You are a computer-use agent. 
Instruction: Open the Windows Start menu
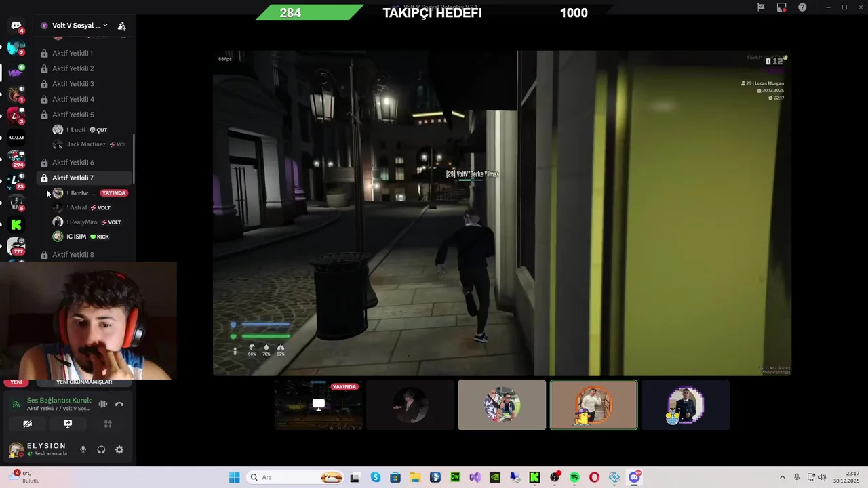234,477
